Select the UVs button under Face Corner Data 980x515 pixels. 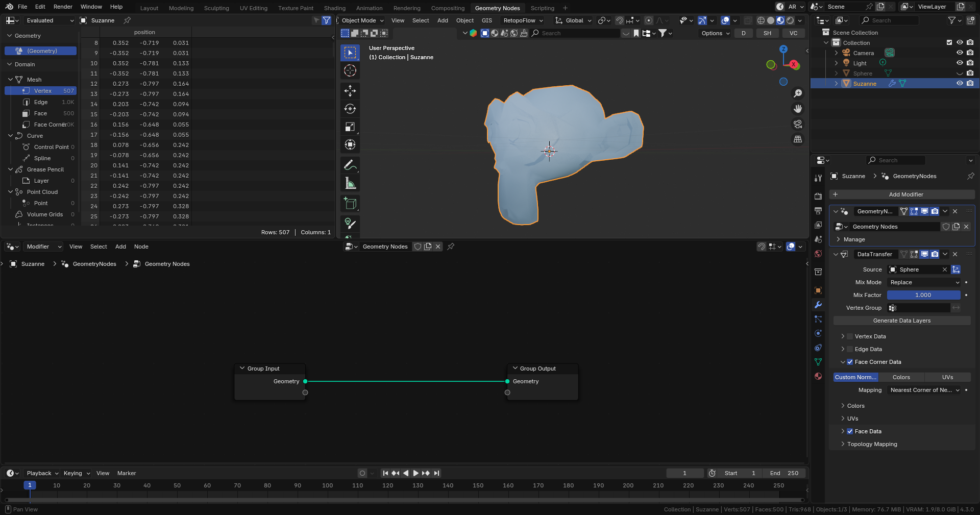(x=947, y=377)
